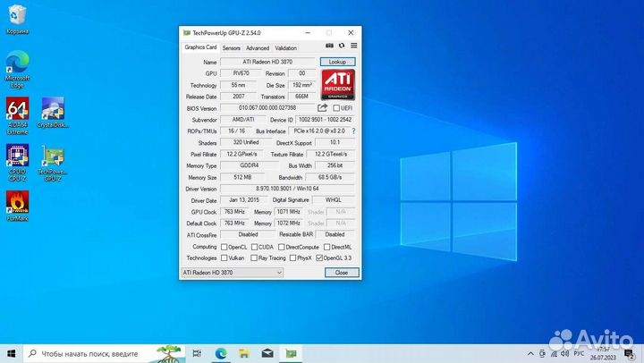Click the BIOS Version field
This screenshot has width=644, height=363.
point(267,108)
